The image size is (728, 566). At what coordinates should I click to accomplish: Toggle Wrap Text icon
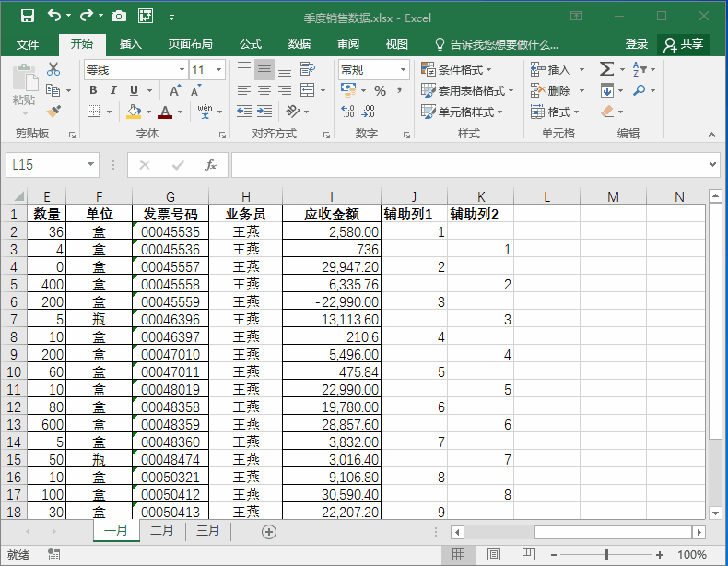click(x=308, y=69)
